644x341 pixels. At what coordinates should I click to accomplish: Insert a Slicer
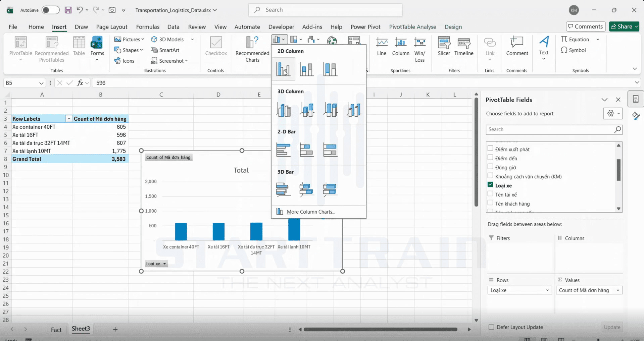click(444, 46)
